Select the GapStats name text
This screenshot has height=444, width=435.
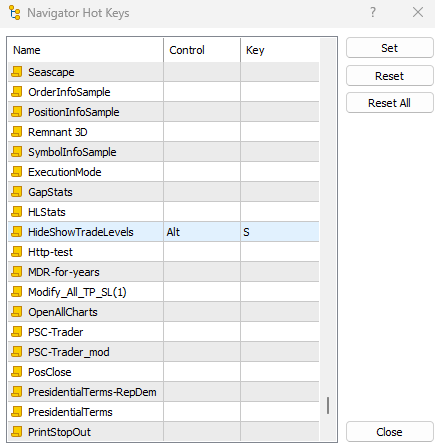pyautogui.click(x=50, y=192)
